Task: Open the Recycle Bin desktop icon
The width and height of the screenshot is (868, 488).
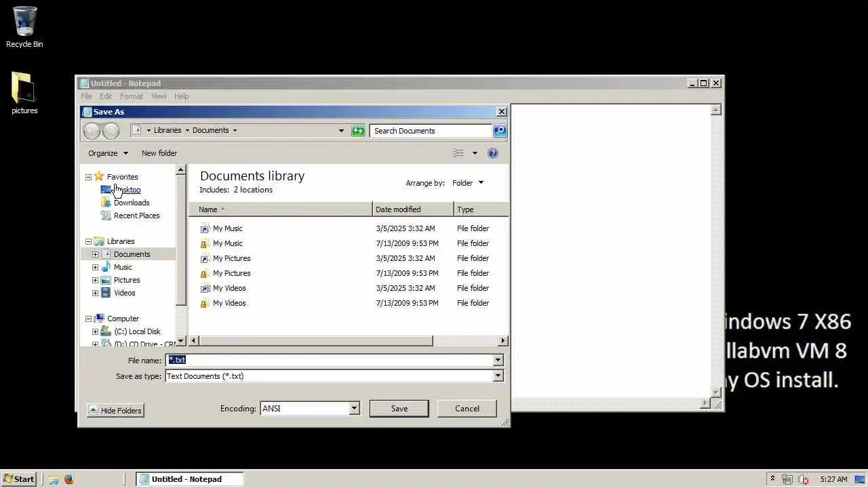Action: [24, 27]
